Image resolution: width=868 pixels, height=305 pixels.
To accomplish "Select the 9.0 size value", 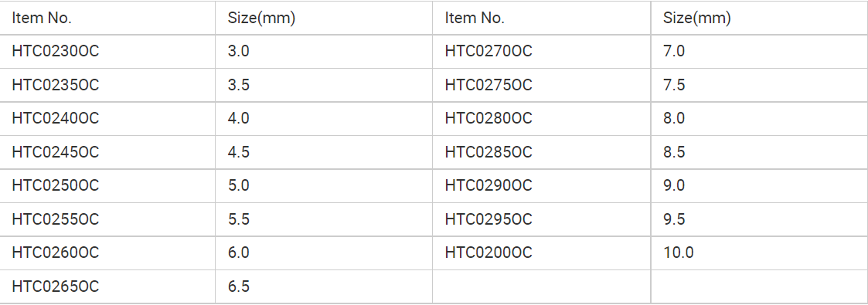I will 674,185.
